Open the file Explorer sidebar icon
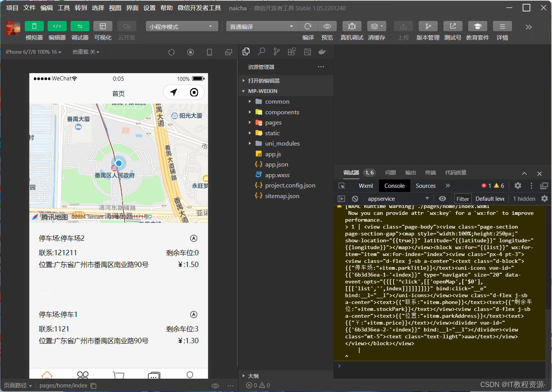This screenshot has height=392, width=552. (246, 51)
